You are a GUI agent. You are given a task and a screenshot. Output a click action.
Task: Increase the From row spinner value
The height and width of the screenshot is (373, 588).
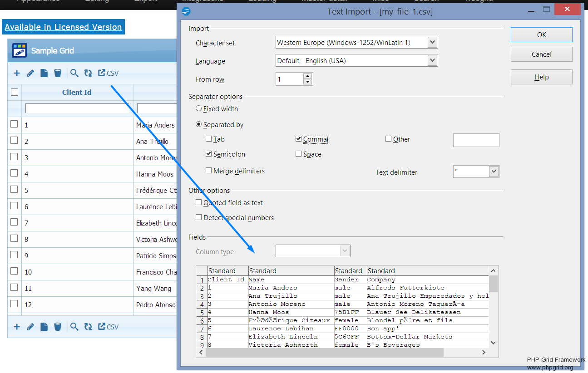click(x=308, y=76)
